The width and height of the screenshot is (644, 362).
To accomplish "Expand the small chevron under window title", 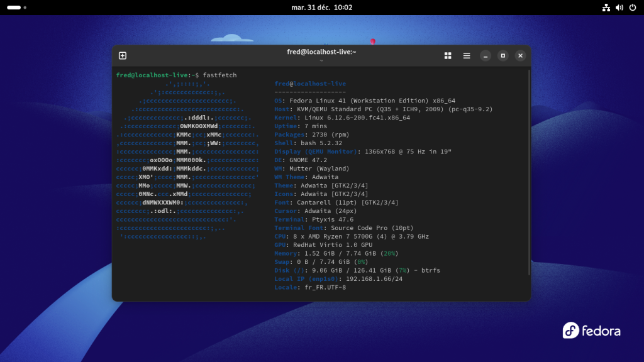I will (321, 61).
